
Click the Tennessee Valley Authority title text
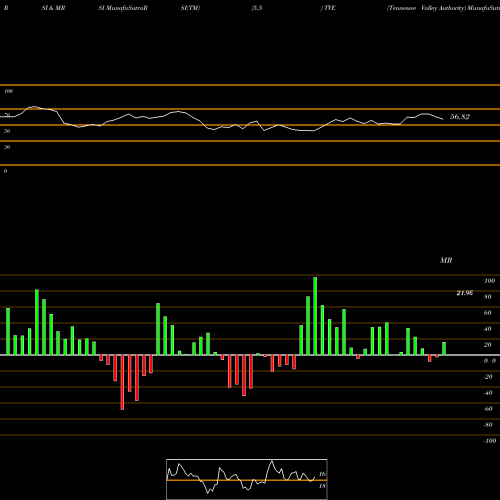[426, 8]
